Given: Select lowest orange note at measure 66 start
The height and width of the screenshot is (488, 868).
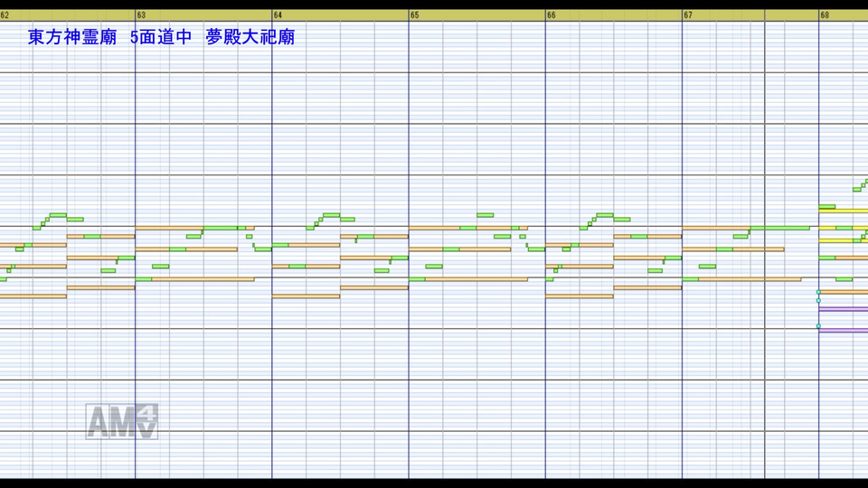Looking at the screenshot, I should (580, 296).
